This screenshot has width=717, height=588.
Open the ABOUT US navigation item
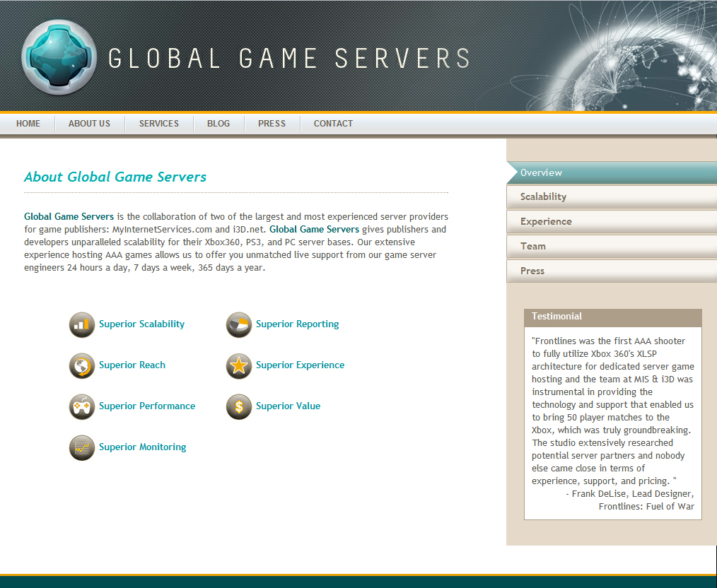[x=89, y=124]
